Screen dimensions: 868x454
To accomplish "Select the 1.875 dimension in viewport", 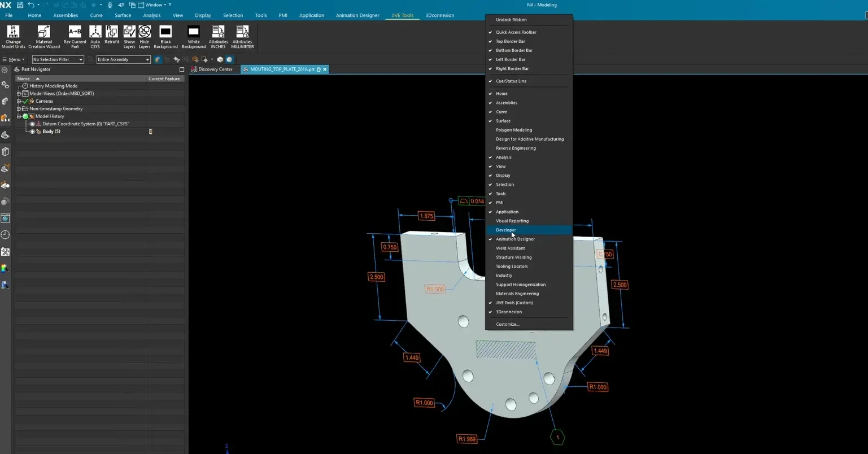I will coord(426,216).
